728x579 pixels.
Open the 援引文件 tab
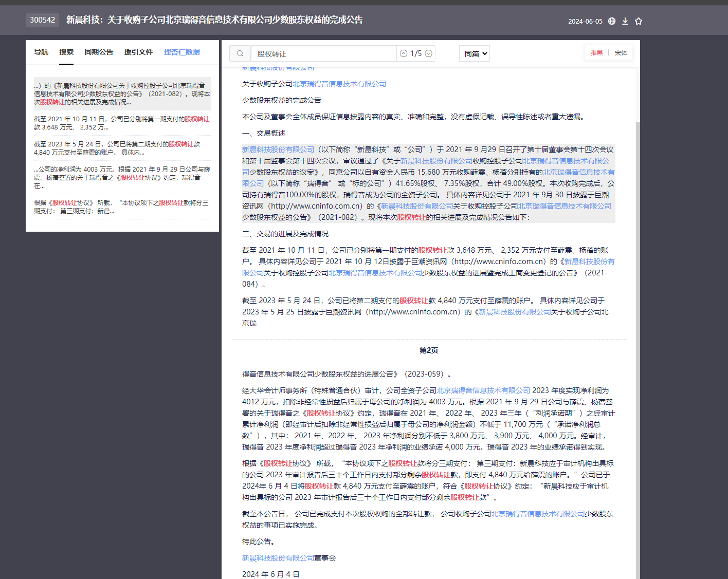click(138, 52)
